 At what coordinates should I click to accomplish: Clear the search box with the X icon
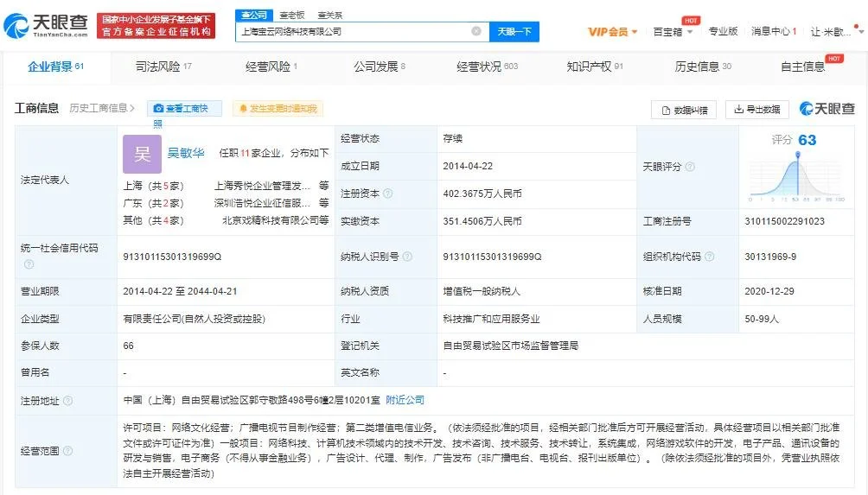click(475, 31)
